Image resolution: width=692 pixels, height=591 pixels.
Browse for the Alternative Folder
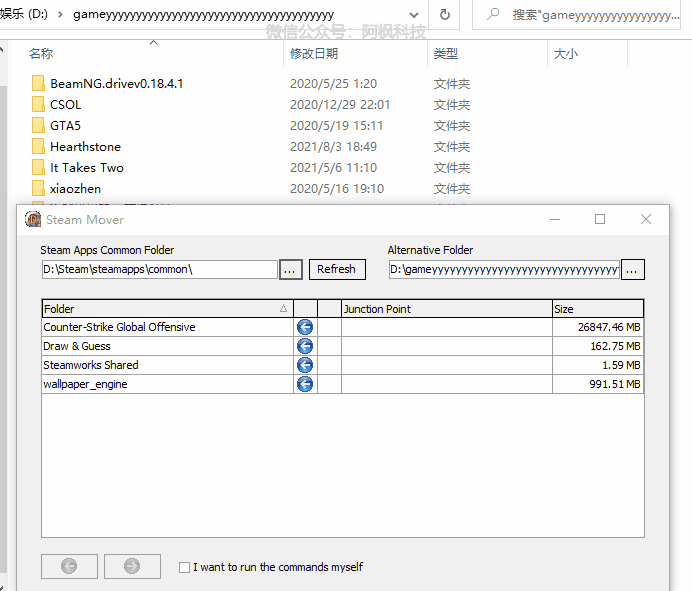tap(632, 270)
